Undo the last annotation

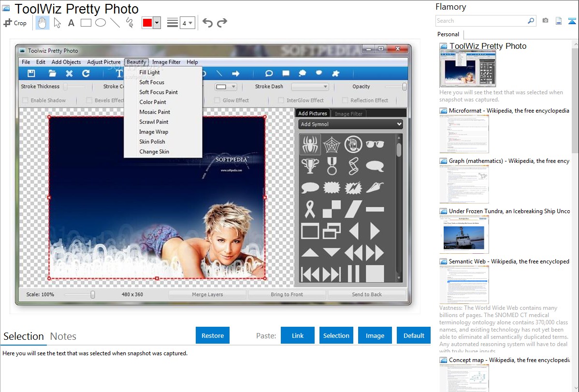point(207,23)
